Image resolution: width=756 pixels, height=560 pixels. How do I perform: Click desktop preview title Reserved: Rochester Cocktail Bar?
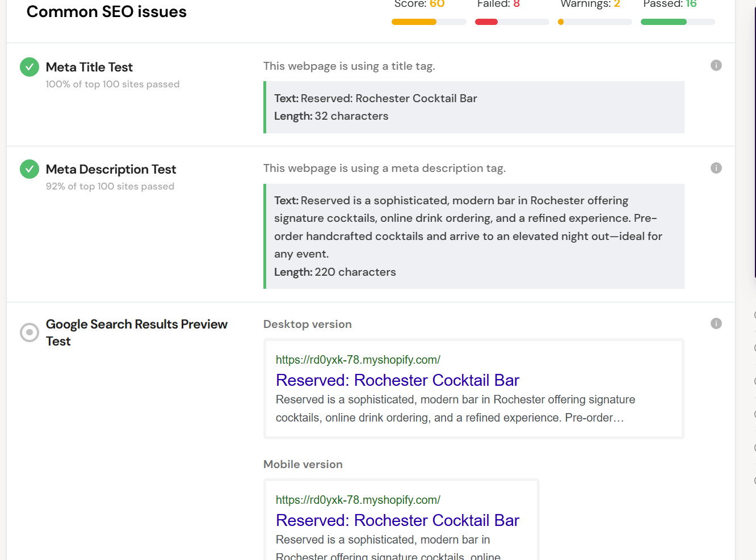coord(397,380)
